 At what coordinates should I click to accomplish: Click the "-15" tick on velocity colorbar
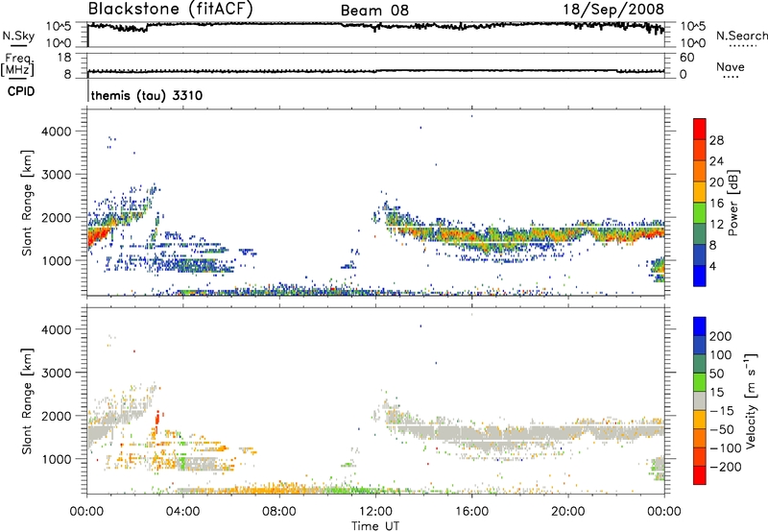coord(722,411)
